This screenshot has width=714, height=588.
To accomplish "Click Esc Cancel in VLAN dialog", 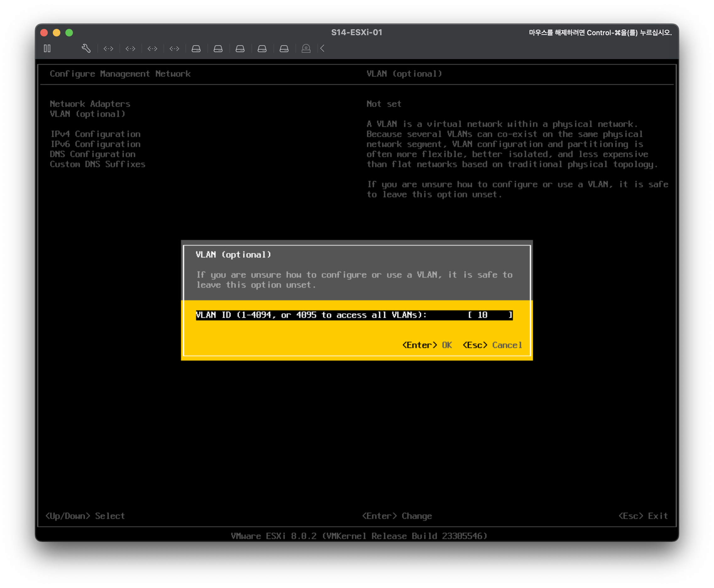I will pyautogui.click(x=492, y=345).
